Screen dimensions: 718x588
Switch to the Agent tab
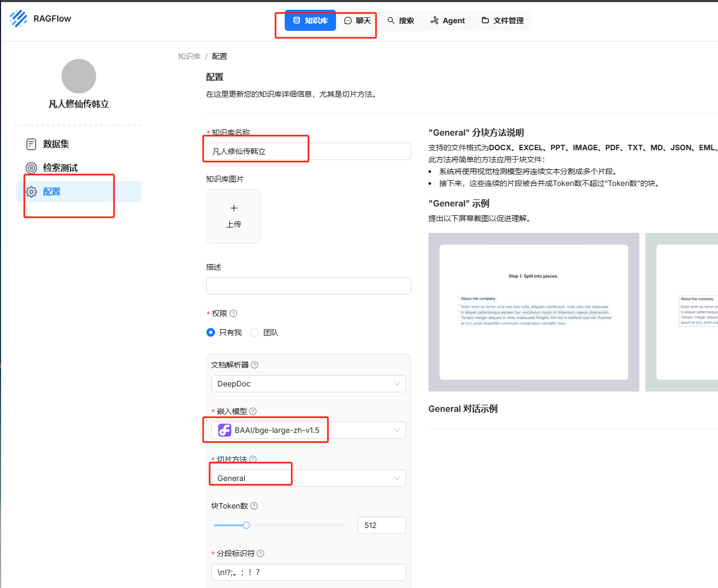[447, 21]
